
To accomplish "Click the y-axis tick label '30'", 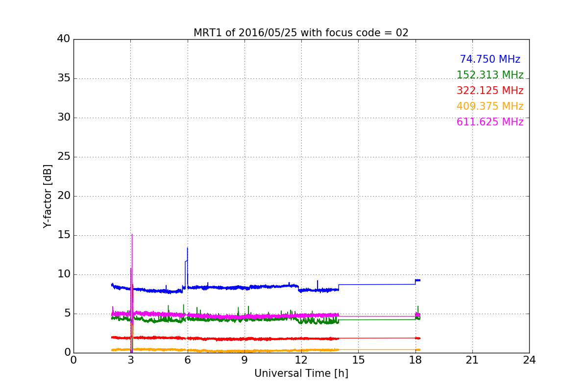I will click(x=64, y=118).
